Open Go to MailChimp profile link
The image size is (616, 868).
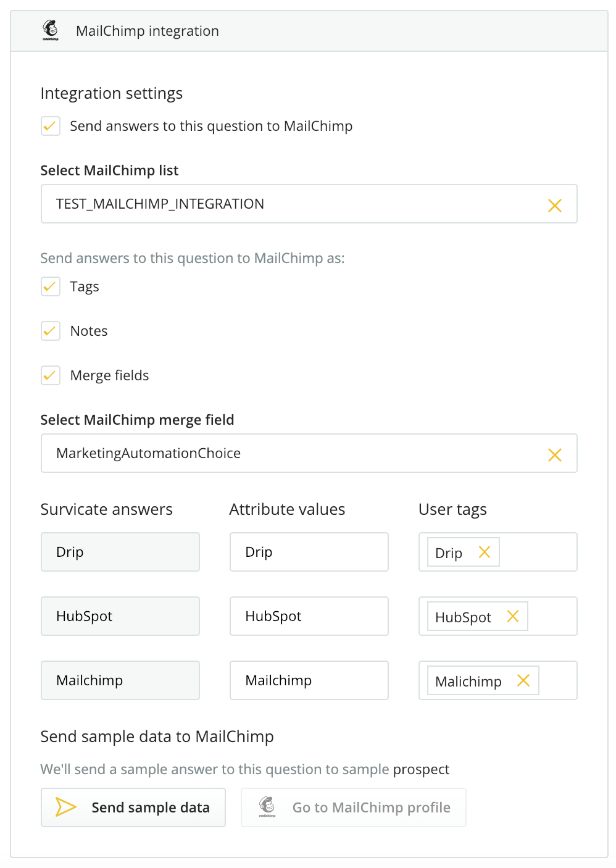click(354, 807)
